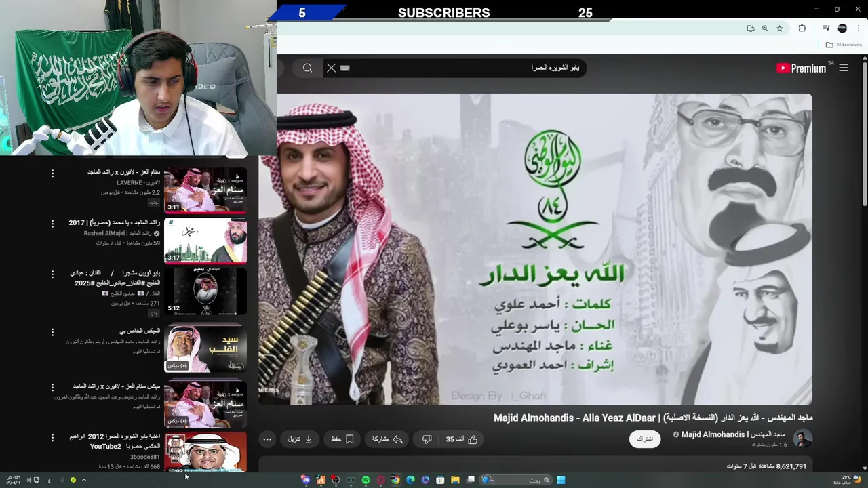Screen dimensions: 868x488
Task: Click the keyboard icon in the search box
Action: 344,68
